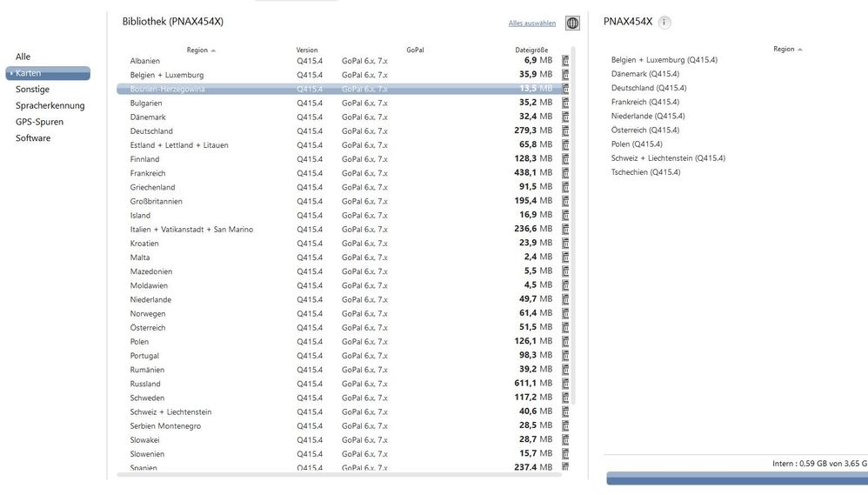
Task: Select Schweiz + Liechtenstein (Q415.4) on the device
Action: pyautogui.click(x=668, y=158)
